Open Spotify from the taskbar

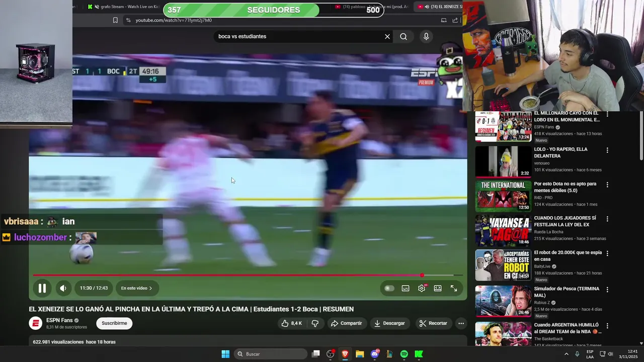[x=404, y=354]
